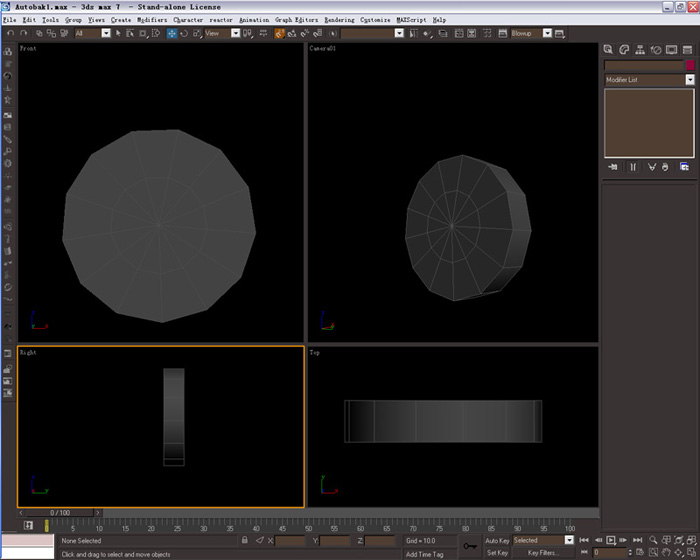The image size is (700, 560).
Task: Click the Align tool icon
Action: point(428,33)
